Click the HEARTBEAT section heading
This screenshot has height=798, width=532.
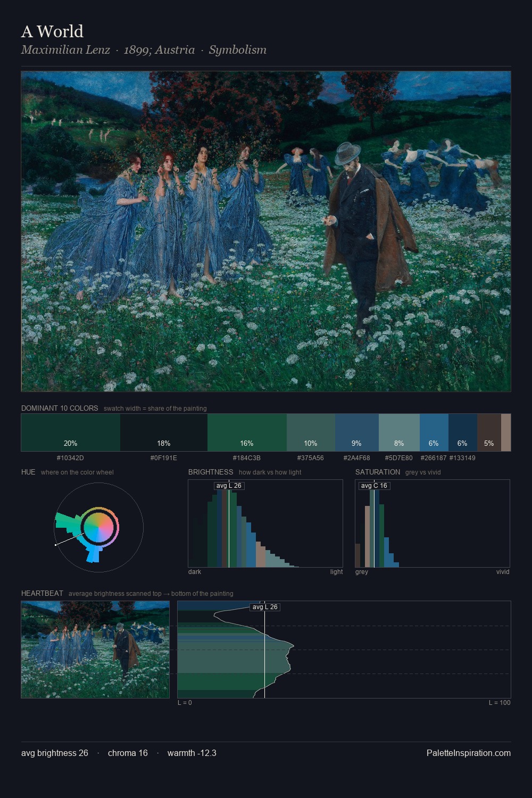[42, 593]
